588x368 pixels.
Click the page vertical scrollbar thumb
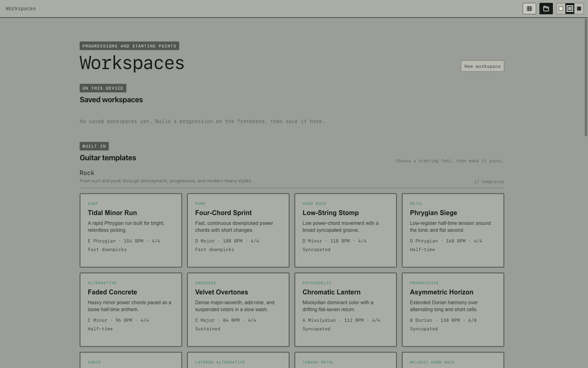(x=586, y=78)
